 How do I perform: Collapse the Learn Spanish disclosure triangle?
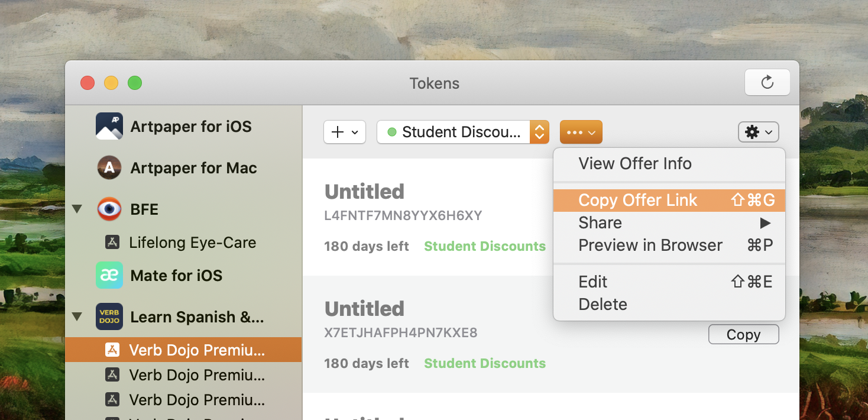77,316
